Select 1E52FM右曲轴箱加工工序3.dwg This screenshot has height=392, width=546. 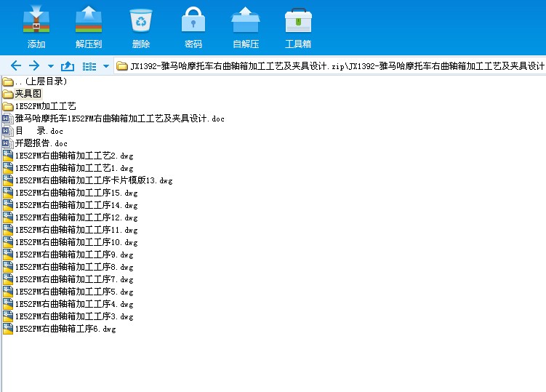(x=68, y=316)
